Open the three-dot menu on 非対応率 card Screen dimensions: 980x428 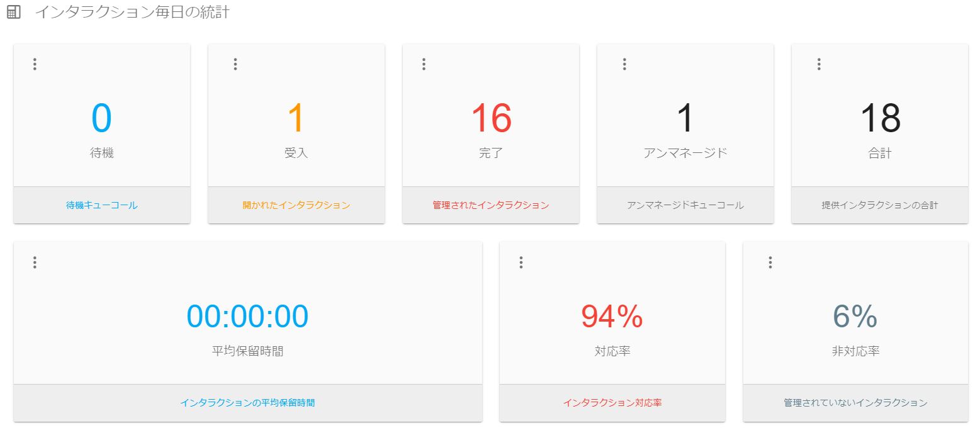click(x=770, y=262)
